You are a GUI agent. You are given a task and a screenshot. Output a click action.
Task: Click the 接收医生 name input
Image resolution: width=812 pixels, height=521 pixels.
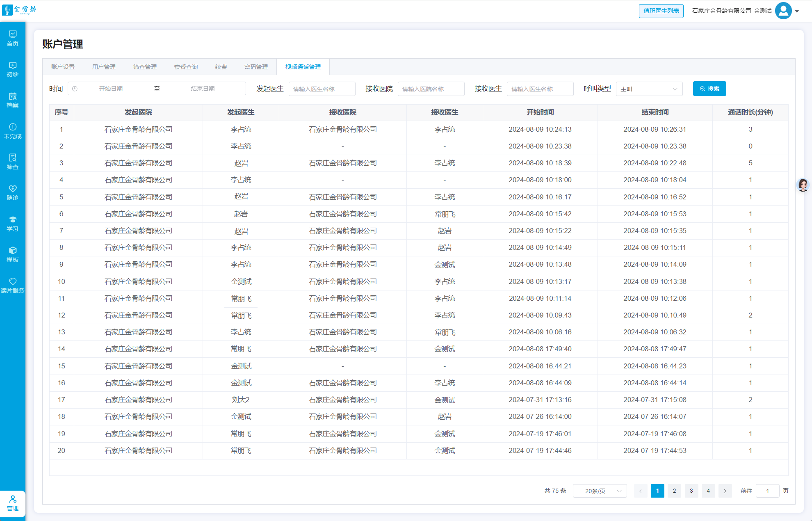point(540,89)
